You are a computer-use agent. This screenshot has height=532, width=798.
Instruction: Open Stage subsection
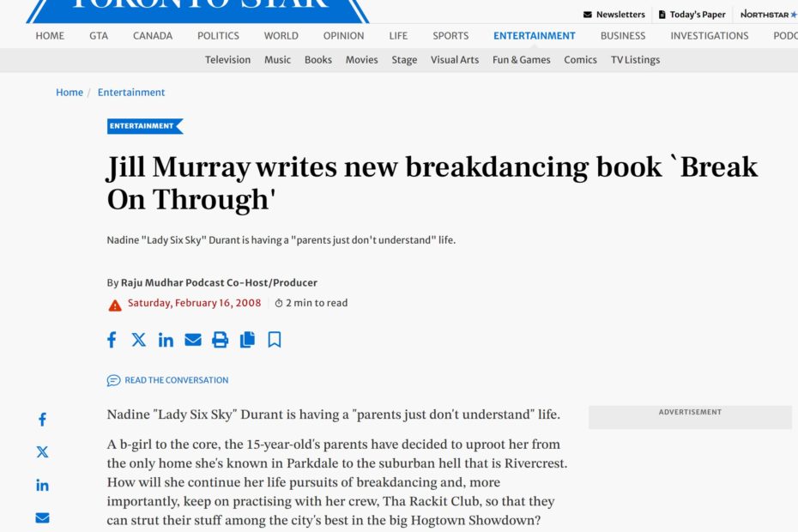[x=405, y=60]
